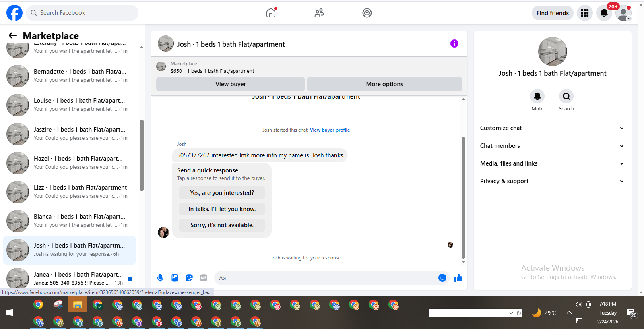Open the $650 Marketplace listing banner

pyautogui.click(x=309, y=67)
